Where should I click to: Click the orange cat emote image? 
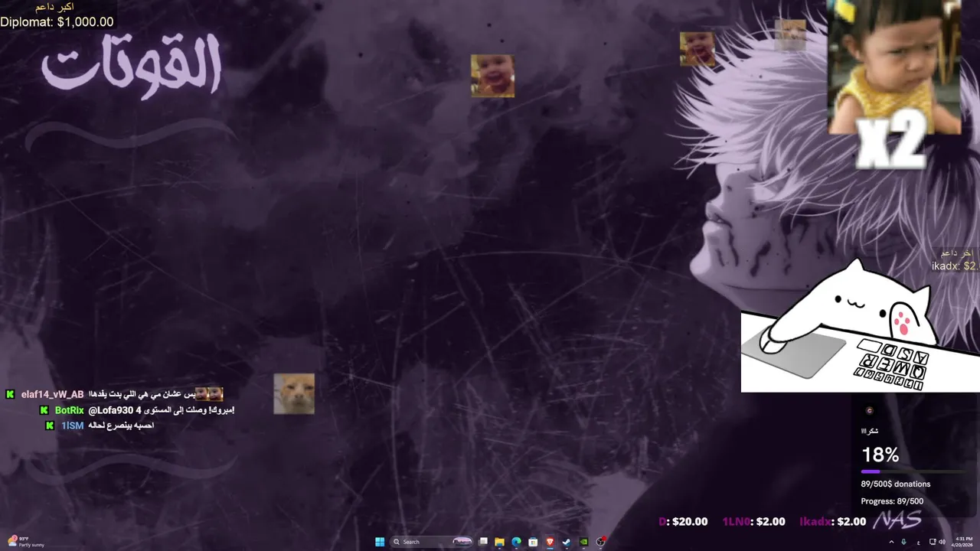coord(294,394)
